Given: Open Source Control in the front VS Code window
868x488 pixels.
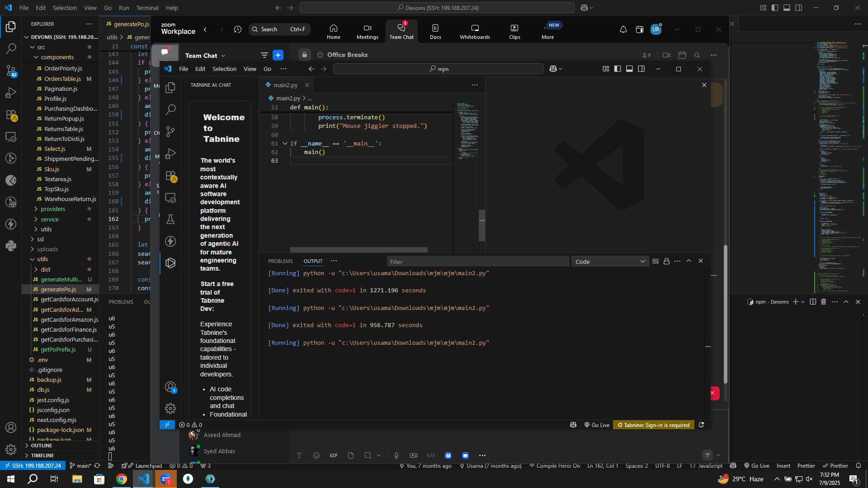Looking at the screenshot, I should [170, 131].
